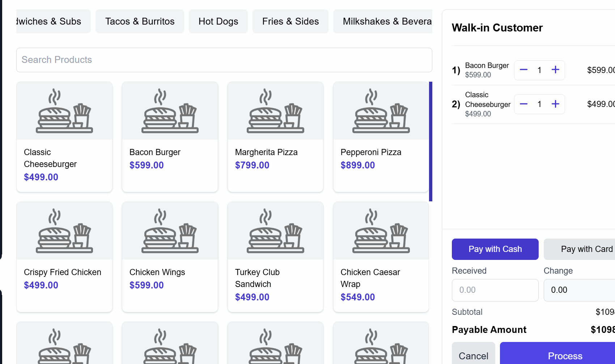This screenshot has height=364, width=615.
Task: Click Turkey Club Sandwich food icon
Action: (x=275, y=231)
